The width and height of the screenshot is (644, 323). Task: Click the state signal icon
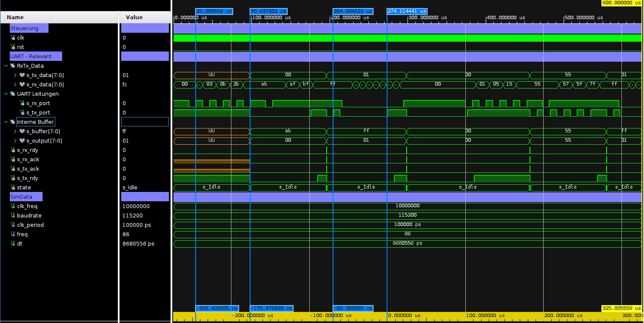(13, 188)
